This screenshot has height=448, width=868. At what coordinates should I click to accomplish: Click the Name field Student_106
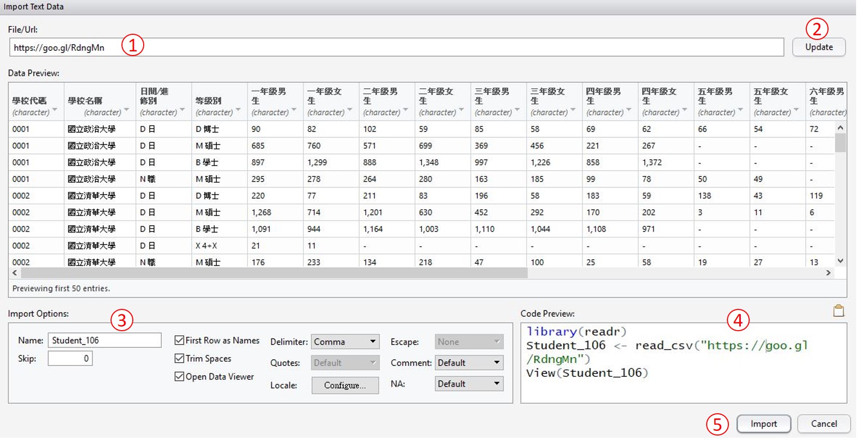coord(104,340)
